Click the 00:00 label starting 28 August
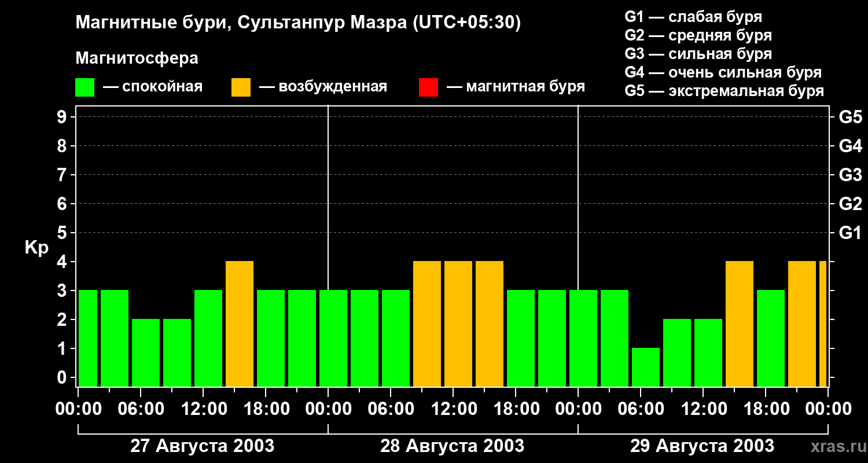This screenshot has width=868, height=463. point(328,409)
